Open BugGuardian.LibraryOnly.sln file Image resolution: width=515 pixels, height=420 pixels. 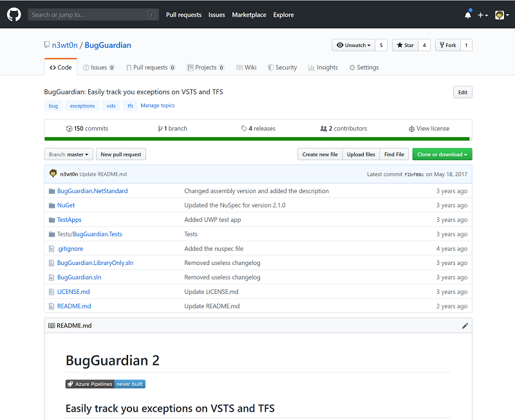(95, 263)
